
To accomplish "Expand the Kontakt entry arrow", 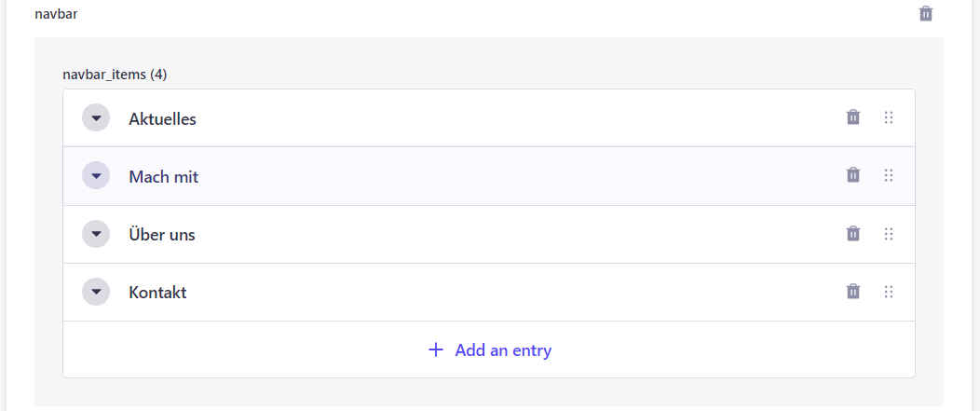I will click(96, 292).
